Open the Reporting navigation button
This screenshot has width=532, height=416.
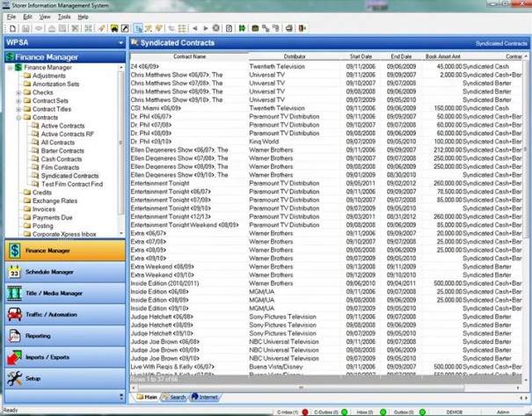(65, 336)
